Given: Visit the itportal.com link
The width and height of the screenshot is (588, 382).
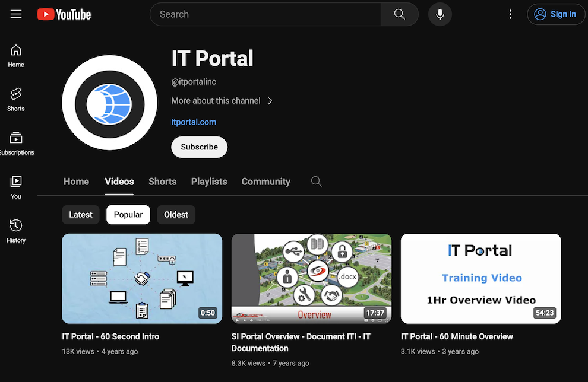Looking at the screenshot, I should click(194, 122).
